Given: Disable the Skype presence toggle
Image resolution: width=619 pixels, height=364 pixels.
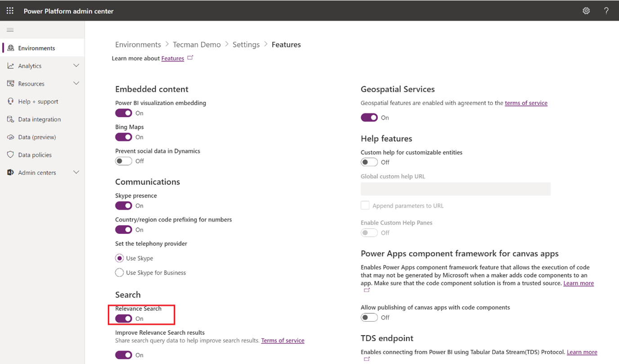Looking at the screenshot, I should (x=123, y=206).
